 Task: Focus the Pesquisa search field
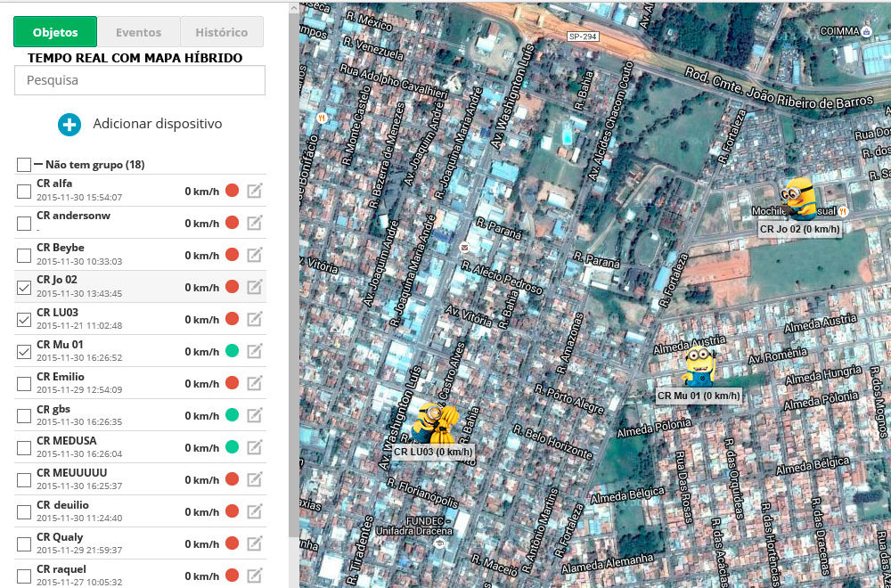coord(140,80)
